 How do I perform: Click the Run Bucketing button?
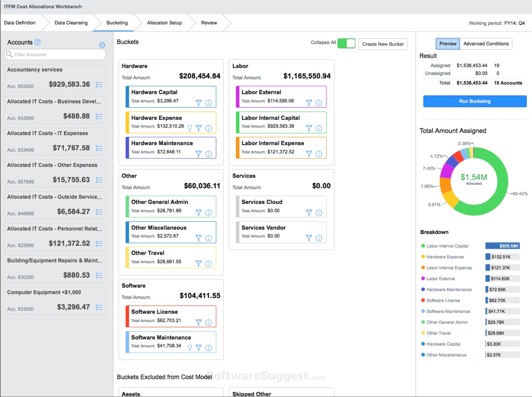point(474,100)
